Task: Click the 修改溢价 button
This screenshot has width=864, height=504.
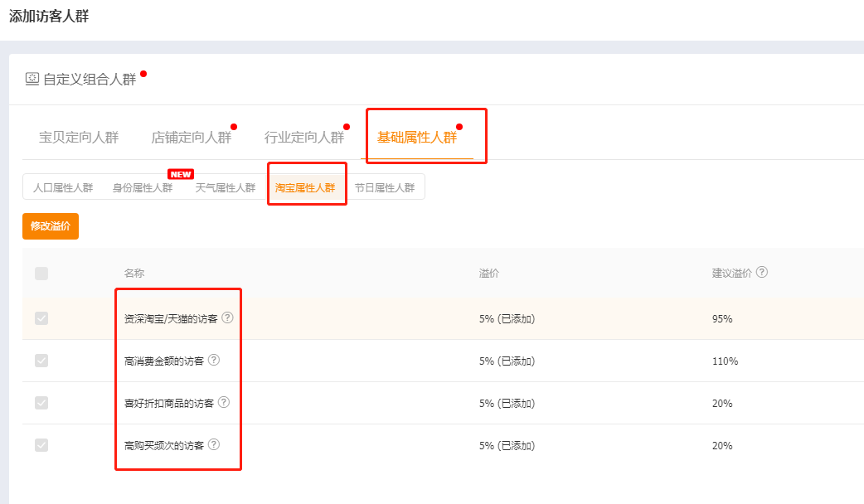Action: 51,226
